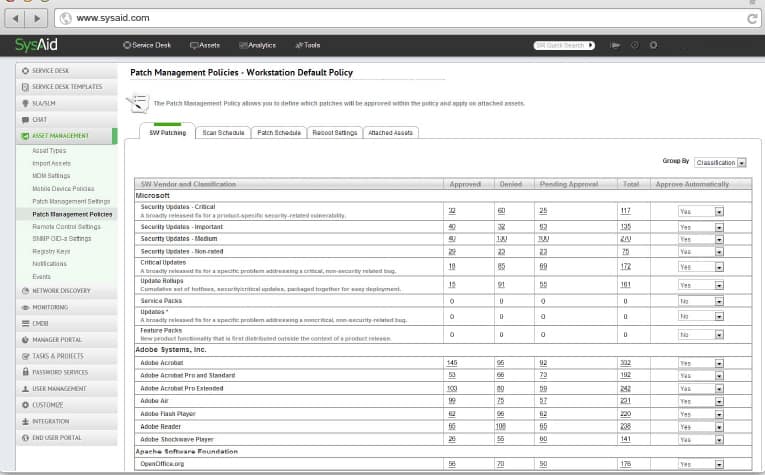Open Registry Keys in the sidebar
The height and width of the screenshot is (475, 765).
[x=51, y=252]
